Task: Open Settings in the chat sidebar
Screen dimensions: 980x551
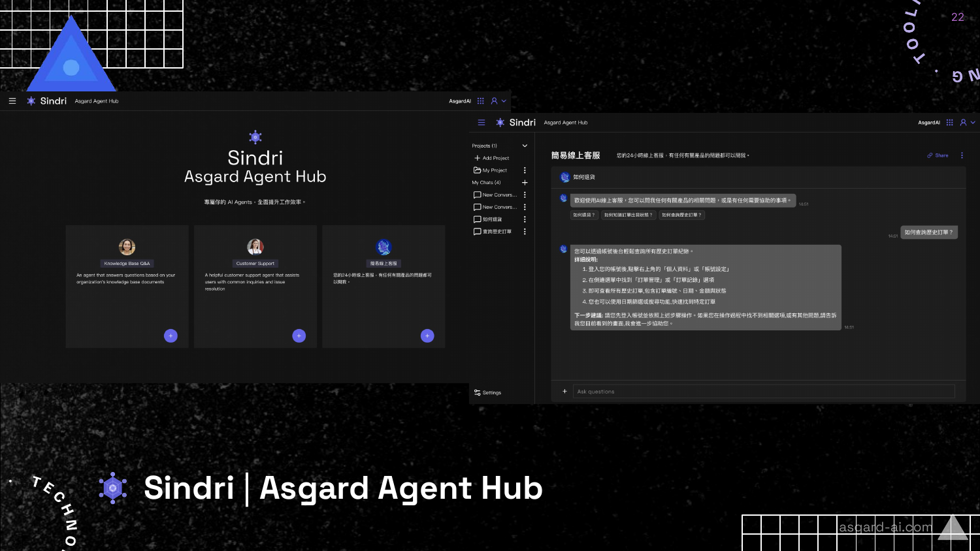Action: pyautogui.click(x=488, y=393)
